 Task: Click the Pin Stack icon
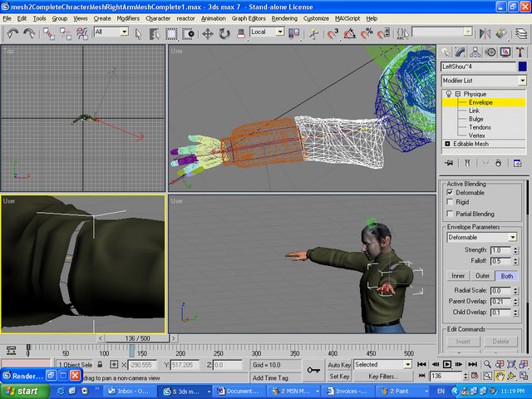click(x=449, y=163)
